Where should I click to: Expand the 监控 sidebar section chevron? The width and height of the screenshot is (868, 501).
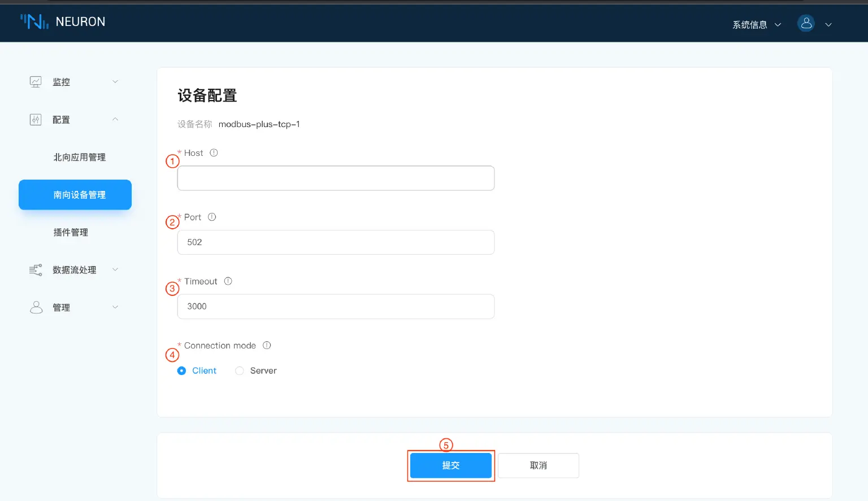point(115,82)
